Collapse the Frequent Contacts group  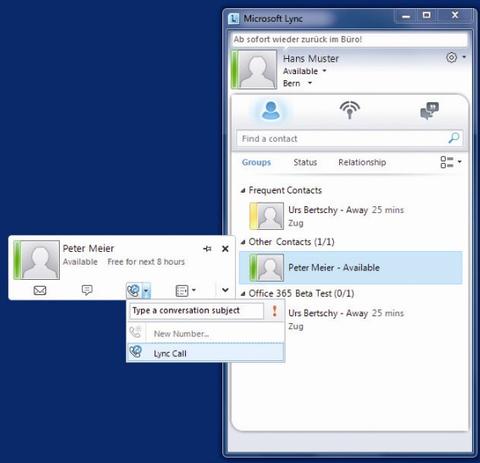pos(243,191)
